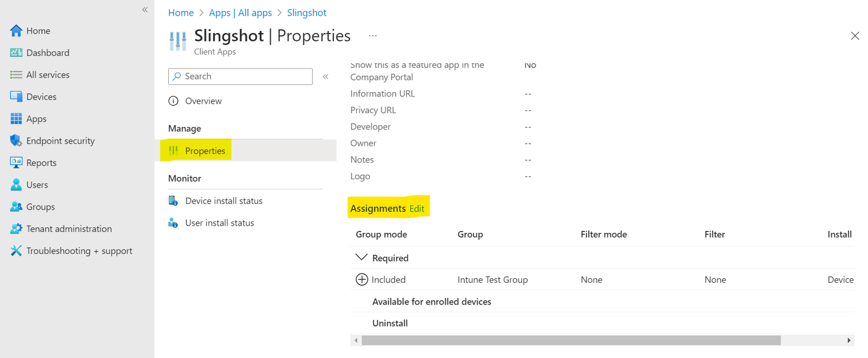Open the ellipsis more options menu
The height and width of the screenshot is (358, 868).
point(373,36)
